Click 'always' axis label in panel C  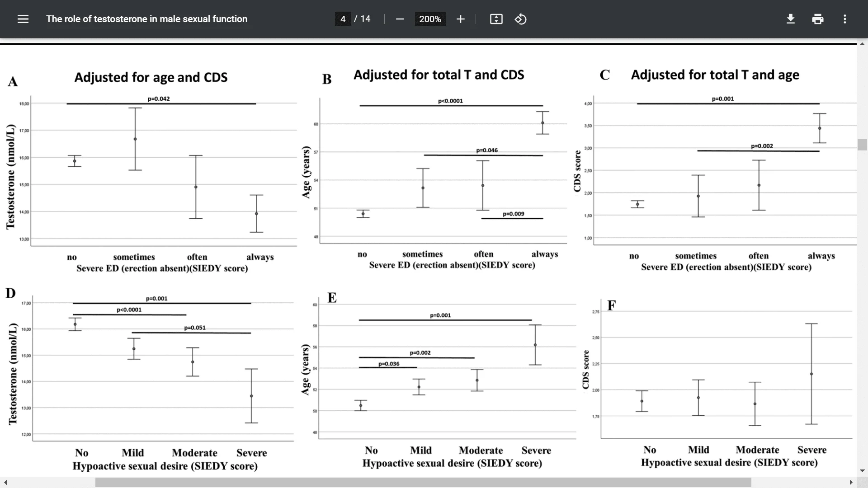(821, 256)
